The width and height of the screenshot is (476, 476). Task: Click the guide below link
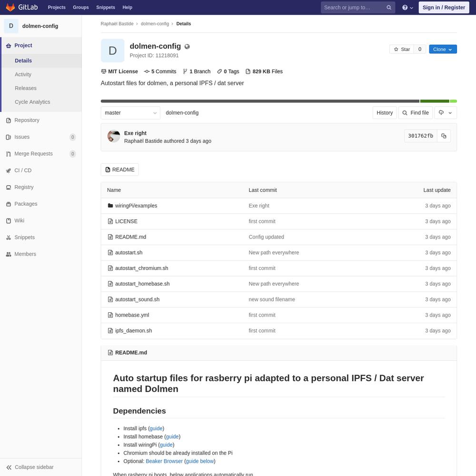pos(200,461)
